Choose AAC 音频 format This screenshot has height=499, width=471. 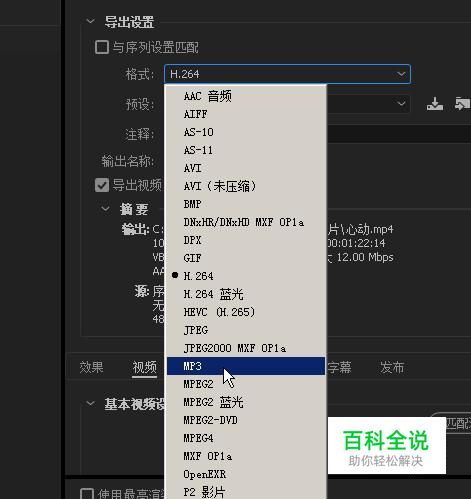click(246, 96)
